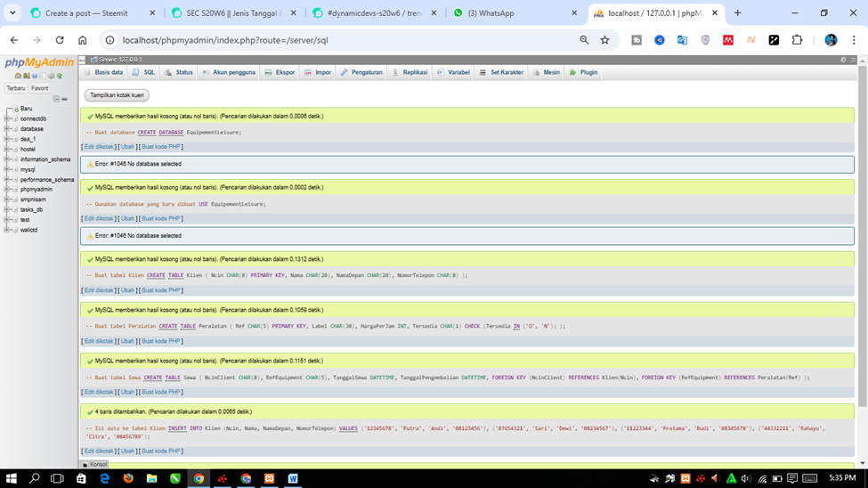Open File Explorer from the taskbar

[x=151, y=478]
